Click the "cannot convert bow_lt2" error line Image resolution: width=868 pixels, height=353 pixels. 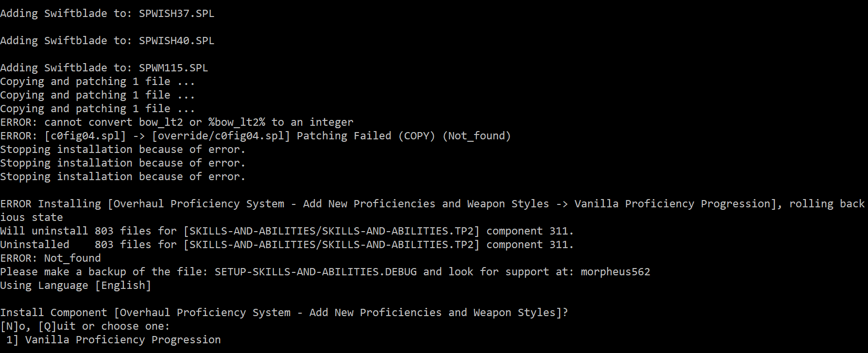(177, 122)
